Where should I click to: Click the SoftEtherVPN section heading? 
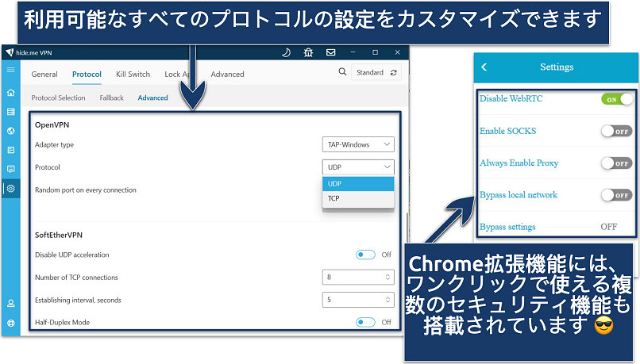[59, 236]
